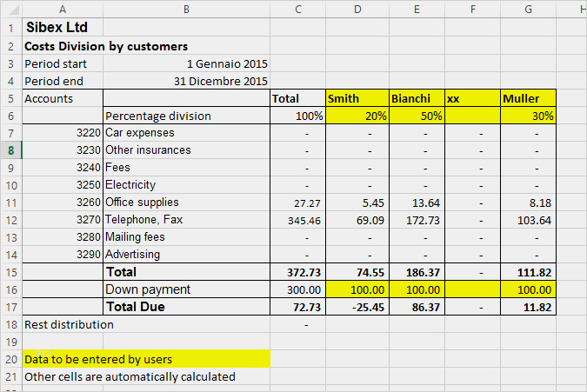Select row 17 header
The width and height of the screenshot is (587, 392).
click(x=10, y=307)
